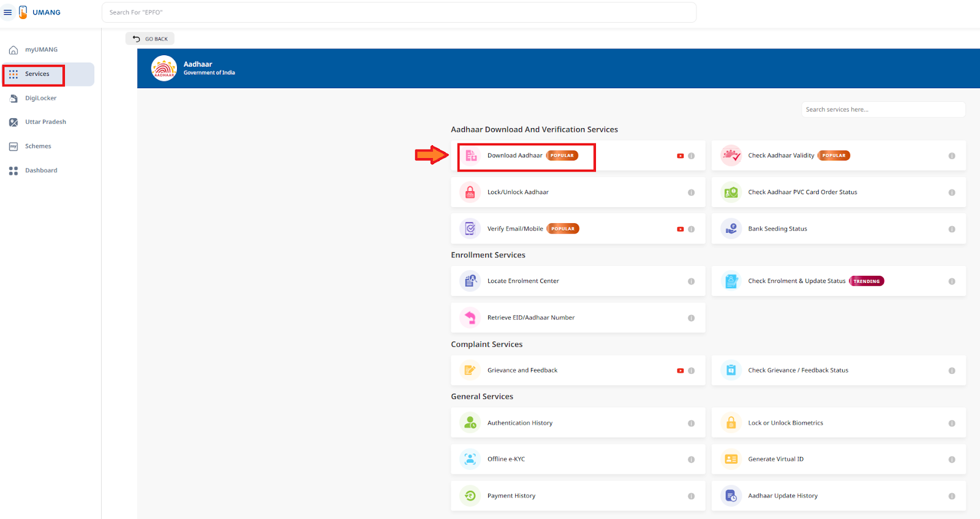
Task: Click the Lock or Unlock Biometrics icon
Action: point(731,423)
